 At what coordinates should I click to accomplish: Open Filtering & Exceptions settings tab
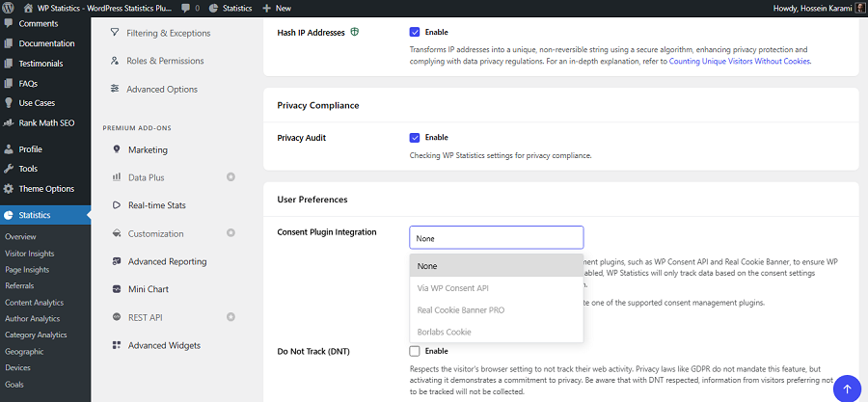click(x=168, y=33)
